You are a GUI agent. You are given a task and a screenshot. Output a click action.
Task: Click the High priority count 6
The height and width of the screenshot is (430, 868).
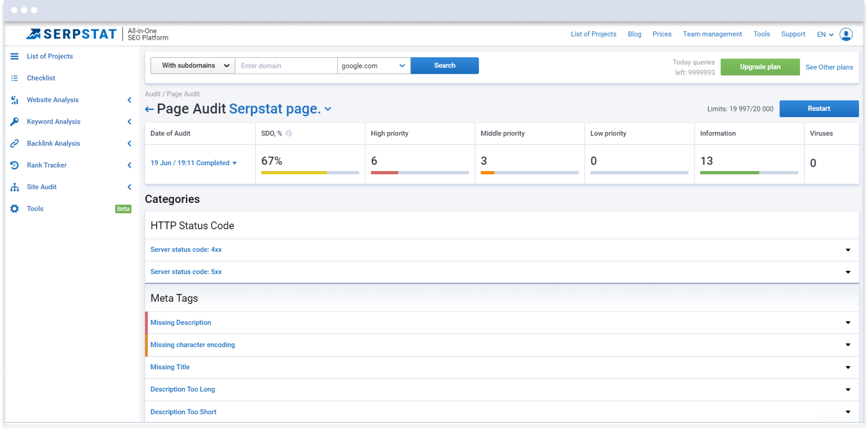374,161
